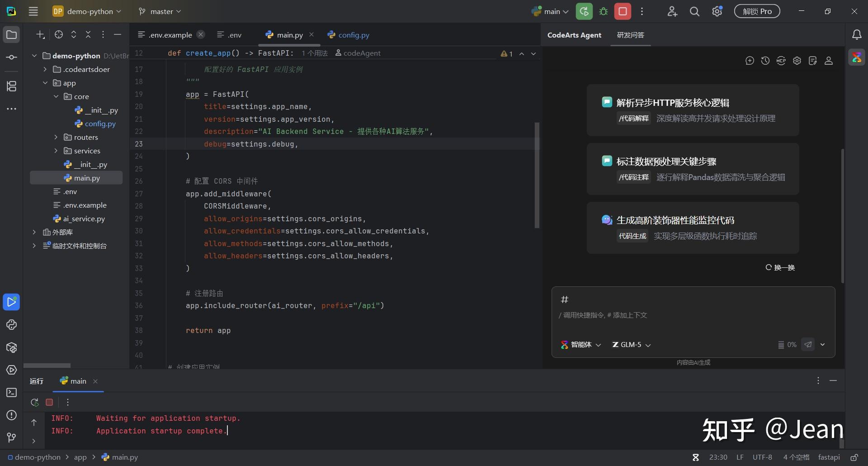Rerun the main configuration
Viewport: 868px width, 466px height.
click(584, 11)
